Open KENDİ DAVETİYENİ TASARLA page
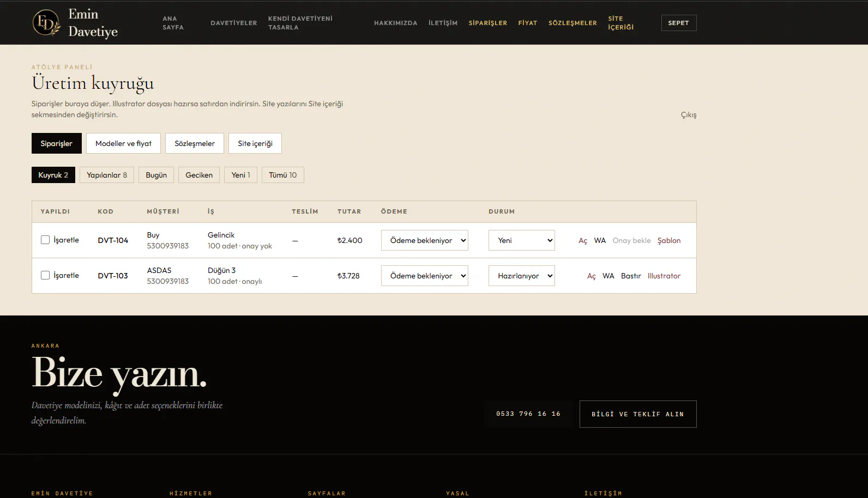This screenshot has width=868, height=498. coord(300,23)
